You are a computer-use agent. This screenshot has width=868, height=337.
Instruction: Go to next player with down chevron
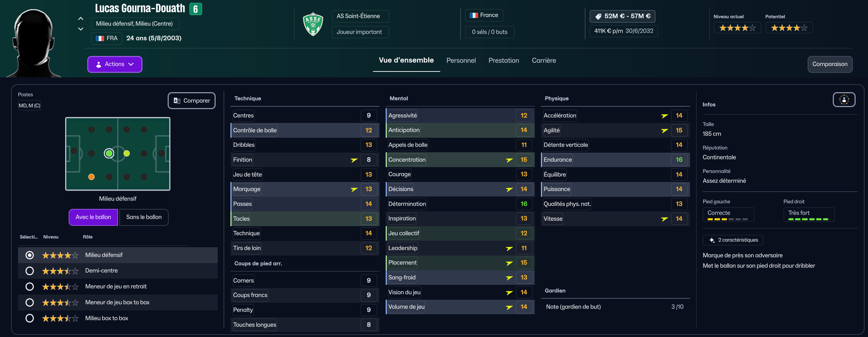coord(81,29)
